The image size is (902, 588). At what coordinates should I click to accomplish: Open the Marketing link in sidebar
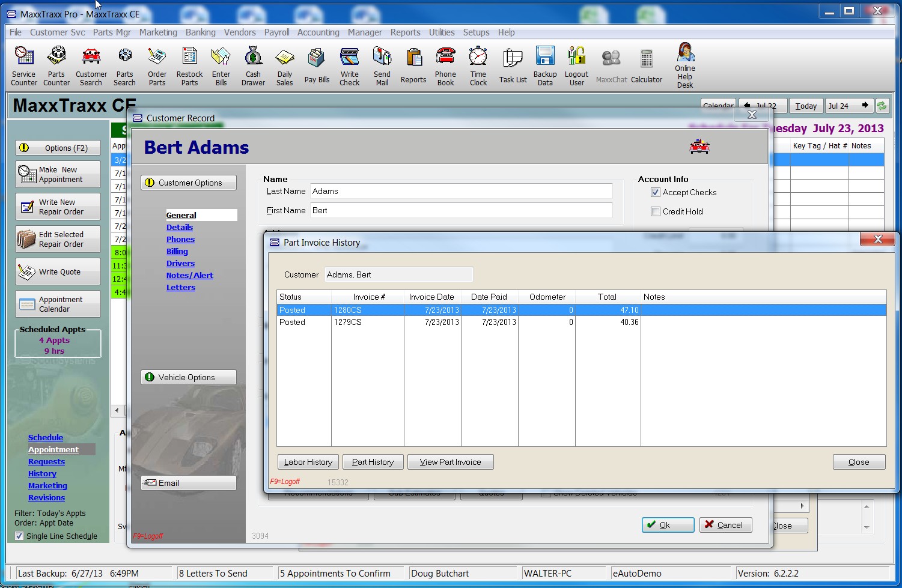pyautogui.click(x=47, y=485)
